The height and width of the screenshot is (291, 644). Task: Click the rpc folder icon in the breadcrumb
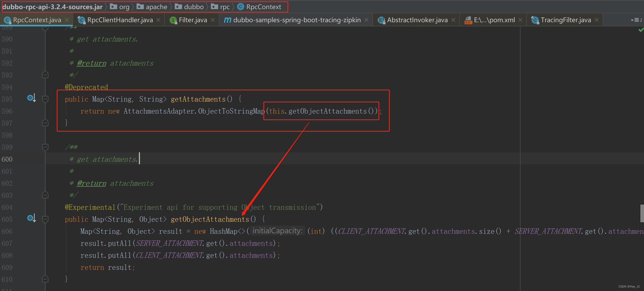click(x=214, y=7)
